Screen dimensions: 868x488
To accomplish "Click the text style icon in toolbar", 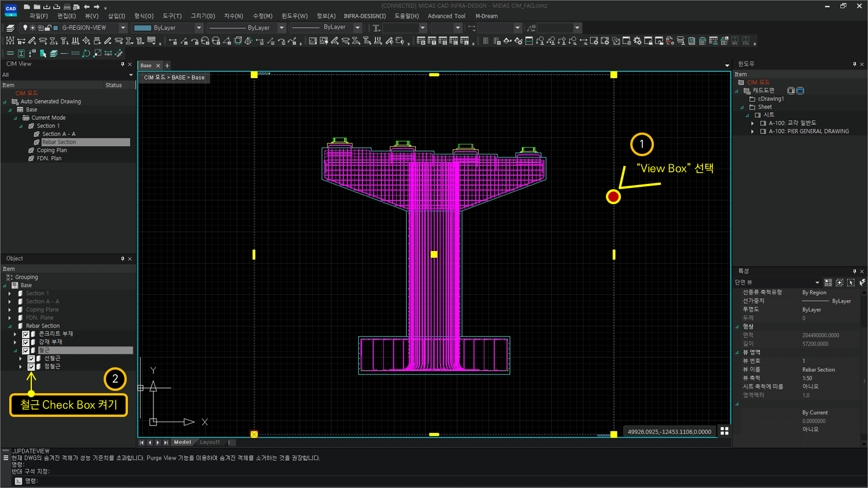I will pyautogui.click(x=376, y=28).
